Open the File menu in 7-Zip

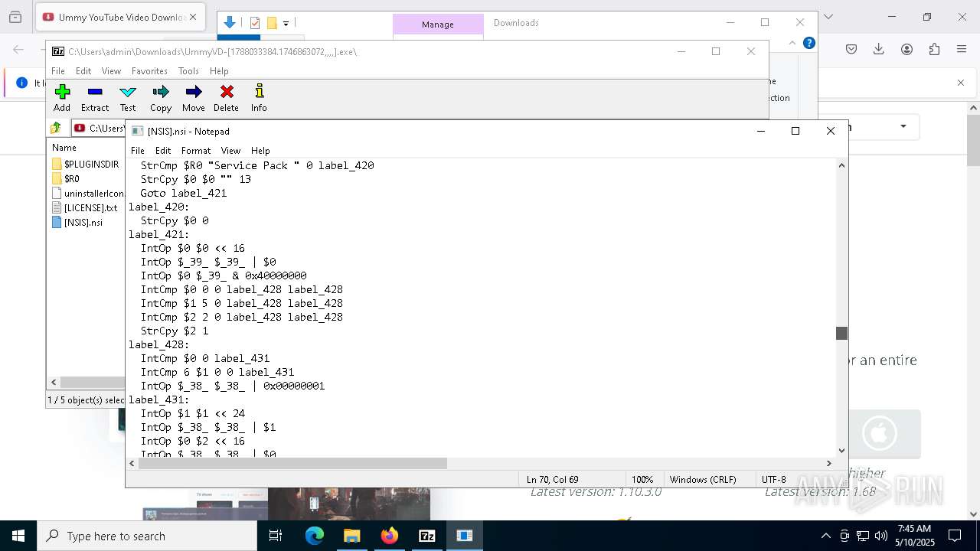pyautogui.click(x=58, y=71)
